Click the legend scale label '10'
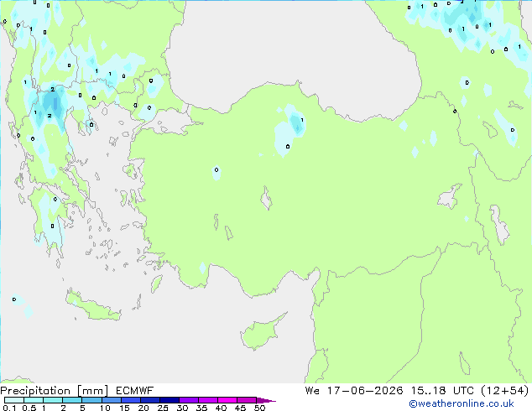Screen dimensions: 532x411 pyautogui.click(x=105, y=408)
